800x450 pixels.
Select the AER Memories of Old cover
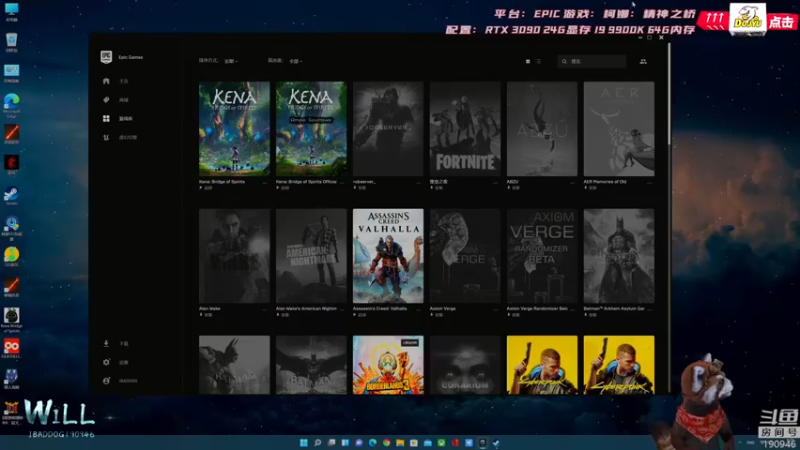click(x=619, y=129)
